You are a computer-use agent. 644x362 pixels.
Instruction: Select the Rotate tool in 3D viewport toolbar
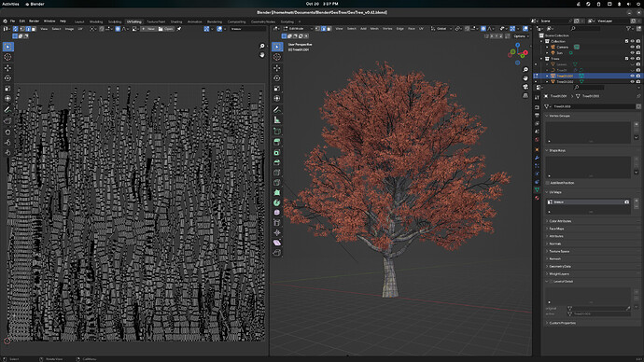[x=277, y=78]
